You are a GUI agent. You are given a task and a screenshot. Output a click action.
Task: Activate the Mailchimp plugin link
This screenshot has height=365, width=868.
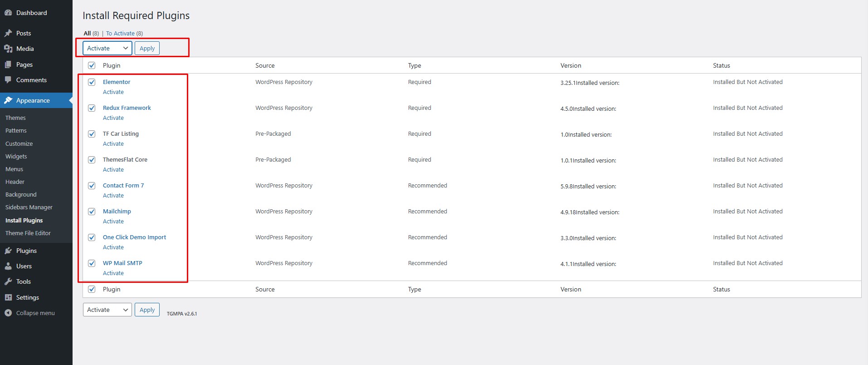[x=113, y=222]
